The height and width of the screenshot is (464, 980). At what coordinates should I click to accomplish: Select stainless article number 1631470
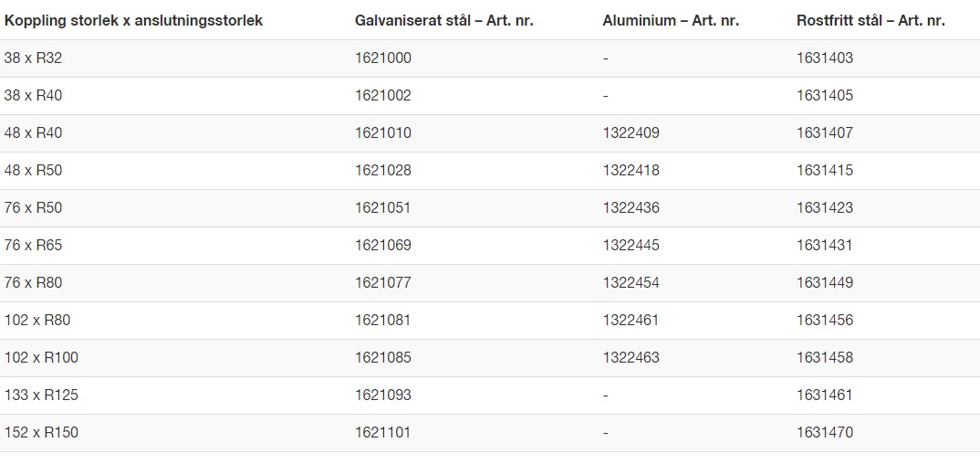(x=825, y=433)
